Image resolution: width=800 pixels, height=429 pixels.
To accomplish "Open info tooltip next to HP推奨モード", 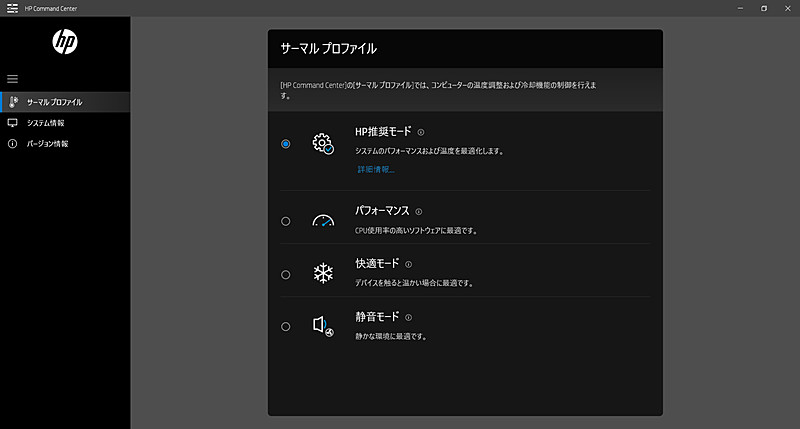I will (x=421, y=132).
